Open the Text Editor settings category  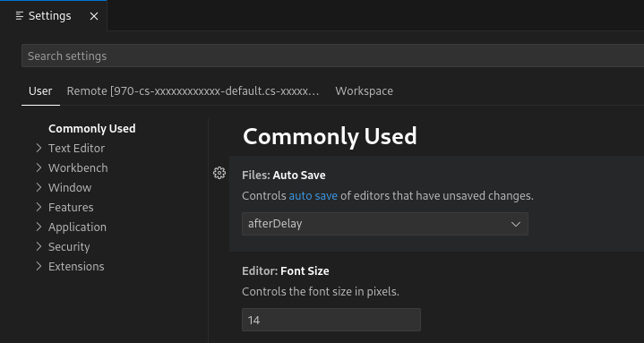(76, 148)
